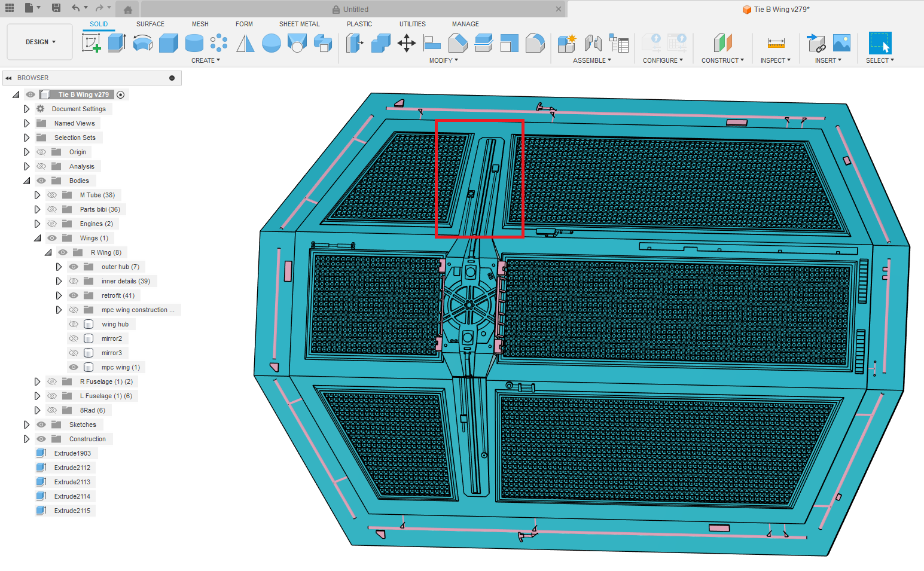Switch to the UTILITIES tab
The height and width of the screenshot is (571, 924).
[x=413, y=24]
